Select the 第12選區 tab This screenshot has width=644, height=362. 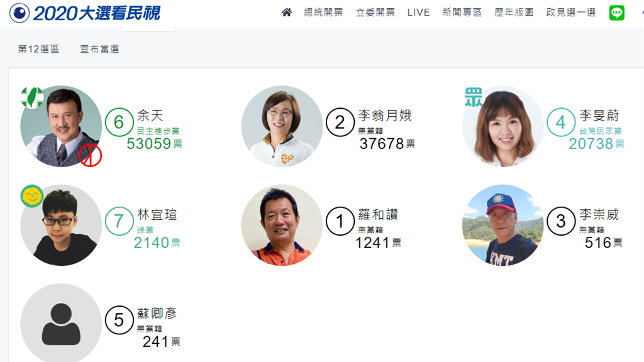(38, 49)
